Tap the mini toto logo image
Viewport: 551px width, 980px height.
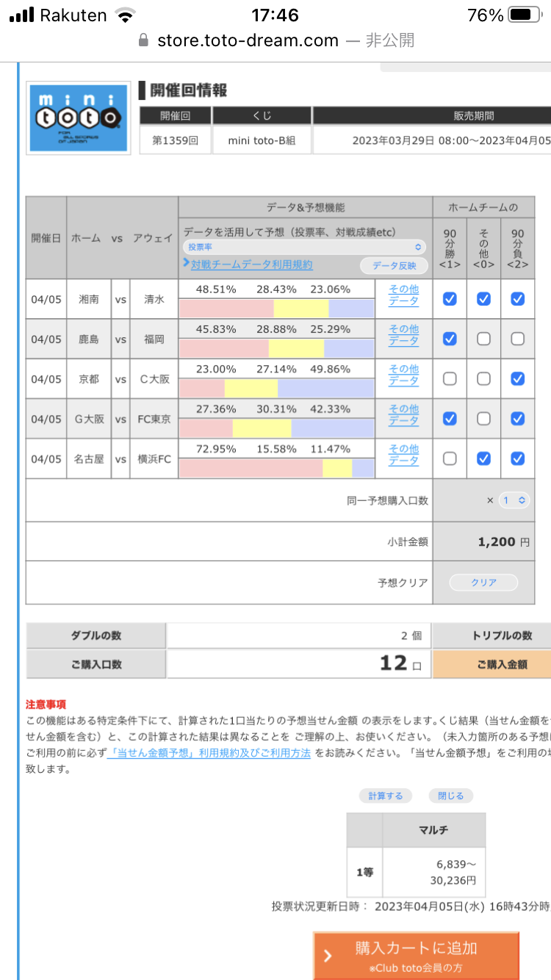pyautogui.click(x=79, y=118)
